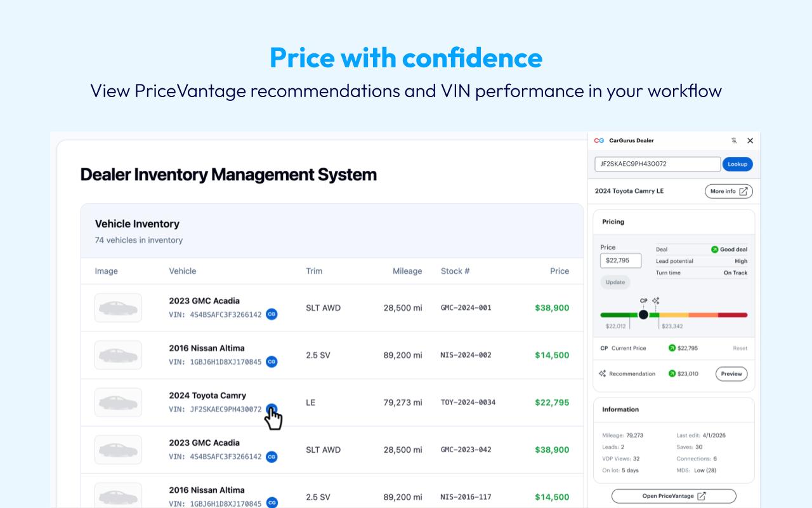Click the $14,500 price in the NIS-2024-002 row
This screenshot has height=508, width=812.
[552, 355]
